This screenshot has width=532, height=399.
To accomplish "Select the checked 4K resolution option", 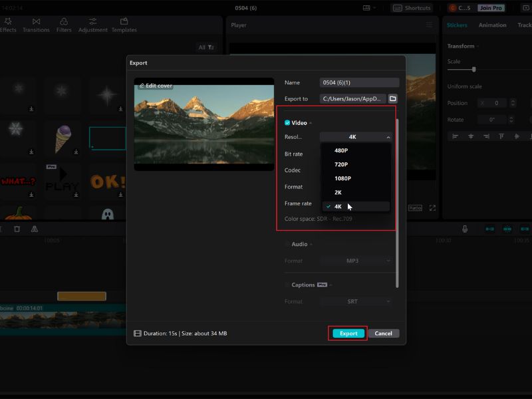I will (x=356, y=206).
